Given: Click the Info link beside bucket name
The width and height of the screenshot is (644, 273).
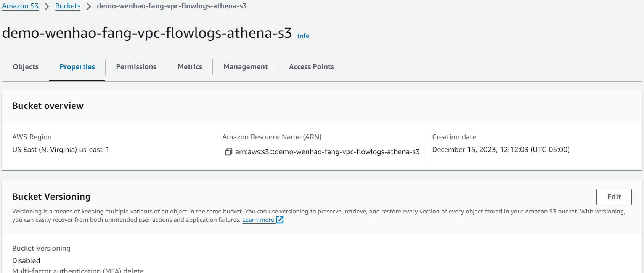Looking at the screenshot, I should point(303,36).
